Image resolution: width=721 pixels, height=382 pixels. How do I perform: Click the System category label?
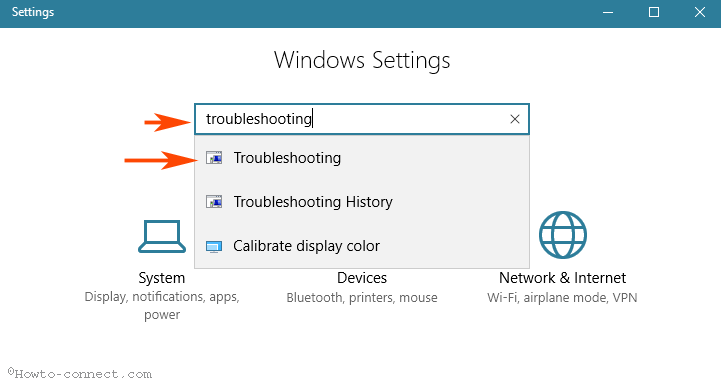pyautogui.click(x=162, y=278)
